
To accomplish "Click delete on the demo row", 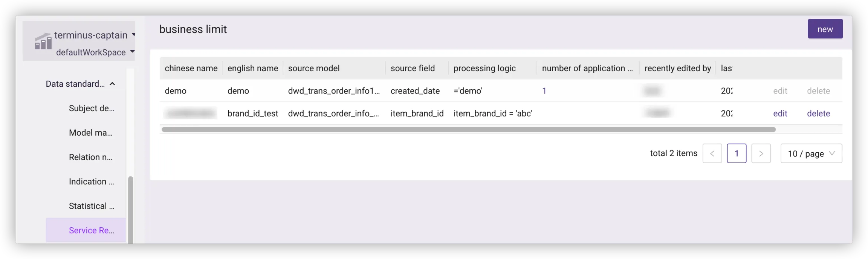I will [818, 91].
